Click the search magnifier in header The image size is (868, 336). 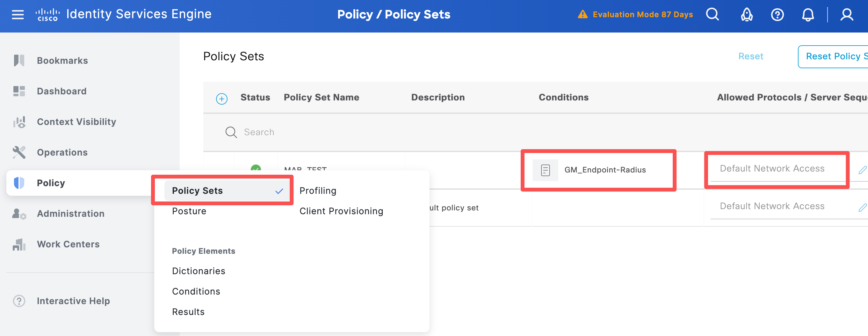coord(712,14)
